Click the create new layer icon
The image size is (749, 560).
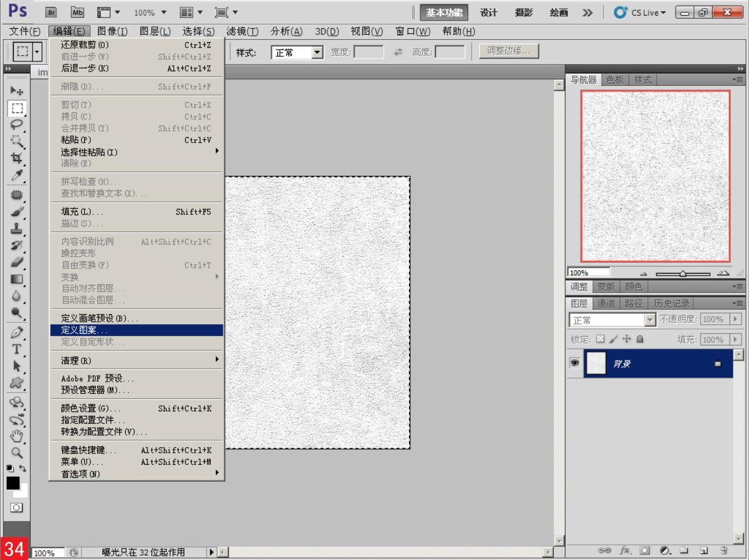pos(704,551)
